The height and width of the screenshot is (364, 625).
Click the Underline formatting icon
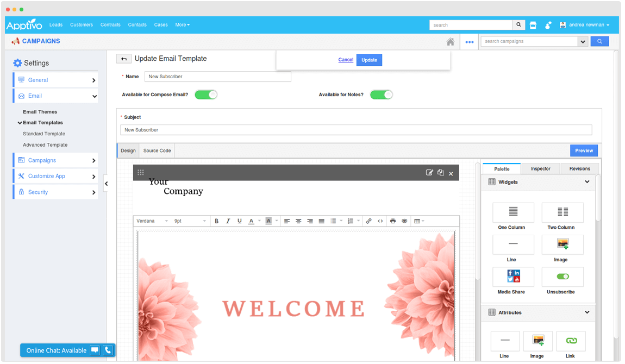pos(239,221)
